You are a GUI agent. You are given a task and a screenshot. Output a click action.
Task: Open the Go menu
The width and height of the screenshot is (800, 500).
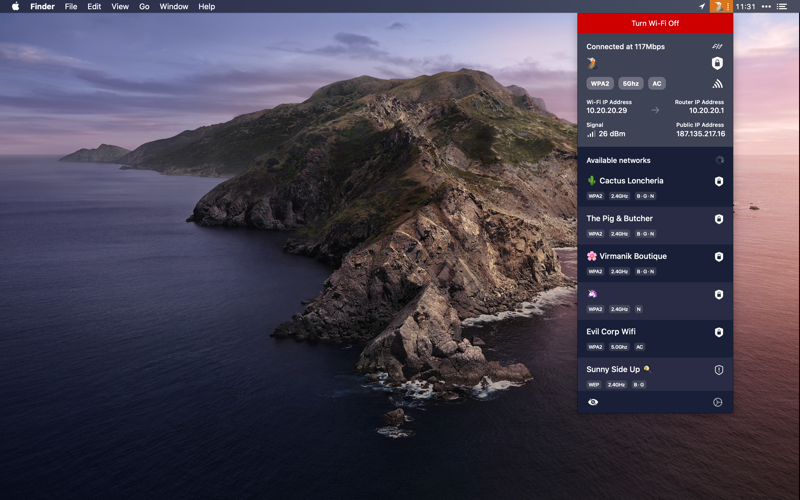(144, 7)
